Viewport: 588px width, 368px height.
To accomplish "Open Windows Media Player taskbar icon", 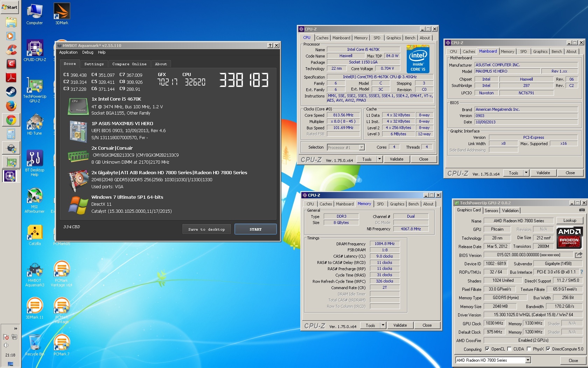I will (11, 36).
